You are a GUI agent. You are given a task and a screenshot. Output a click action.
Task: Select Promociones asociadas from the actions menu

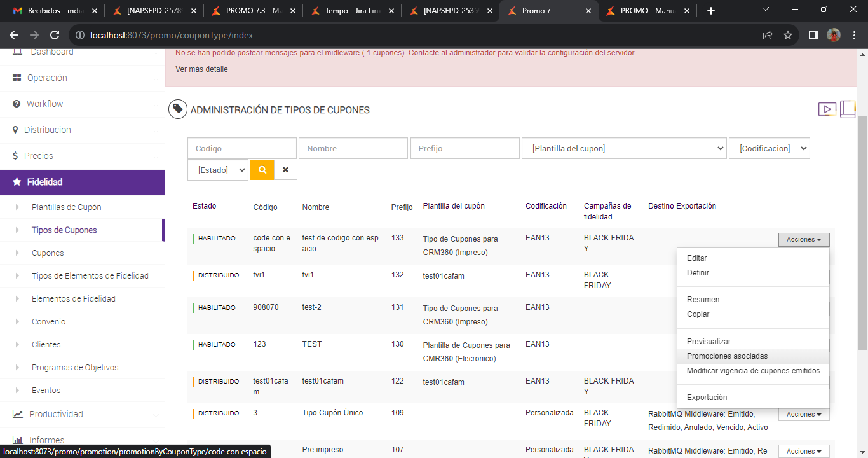pyautogui.click(x=727, y=356)
